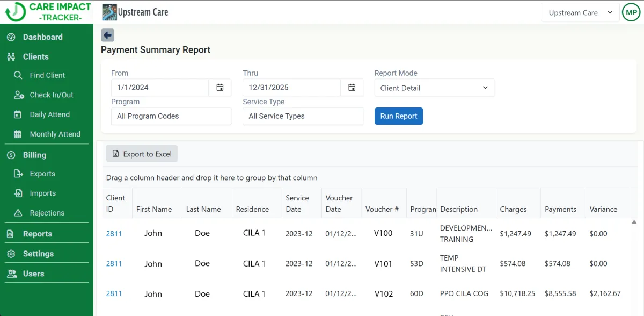Open the Thru date calendar picker

tap(352, 88)
